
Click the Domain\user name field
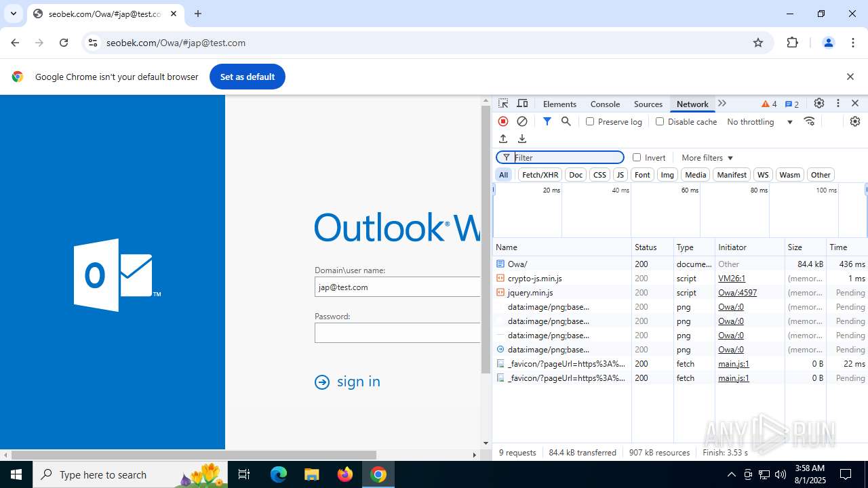397,287
